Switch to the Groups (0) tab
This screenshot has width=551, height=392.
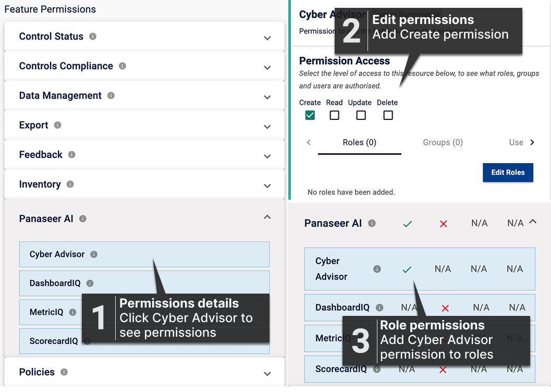[443, 143]
